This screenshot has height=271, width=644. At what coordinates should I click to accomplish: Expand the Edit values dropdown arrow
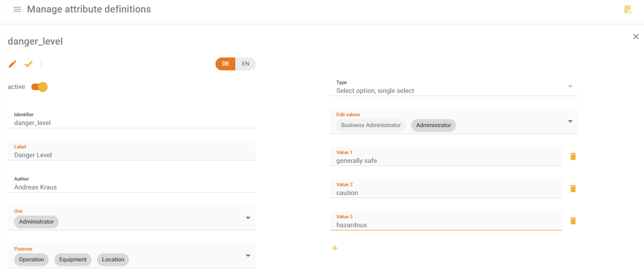click(x=570, y=121)
